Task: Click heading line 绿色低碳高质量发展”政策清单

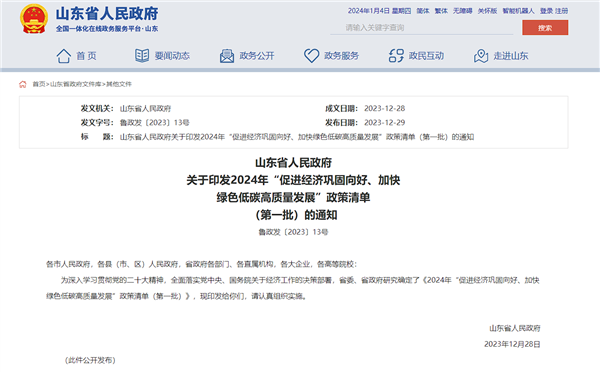Action: (x=293, y=197)
